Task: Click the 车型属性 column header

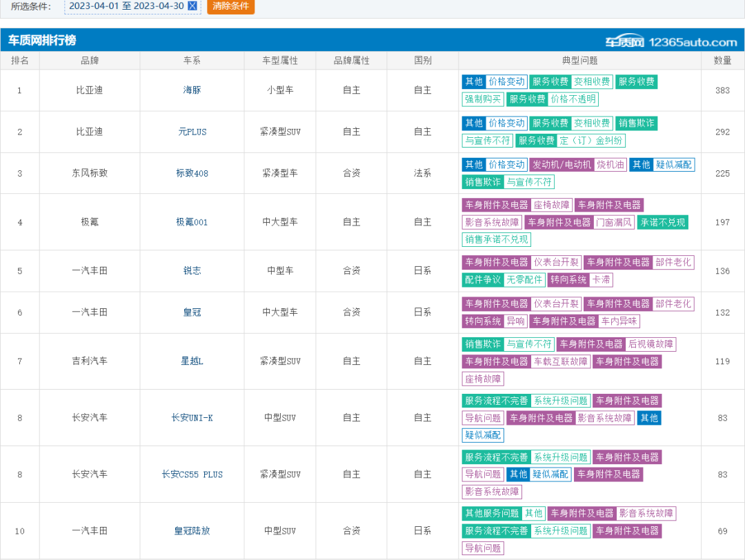Action: click(280, 60)
